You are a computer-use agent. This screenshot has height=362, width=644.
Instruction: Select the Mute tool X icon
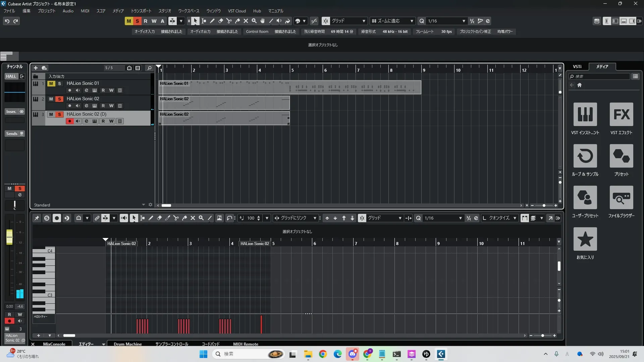click(x=246, y=21)
